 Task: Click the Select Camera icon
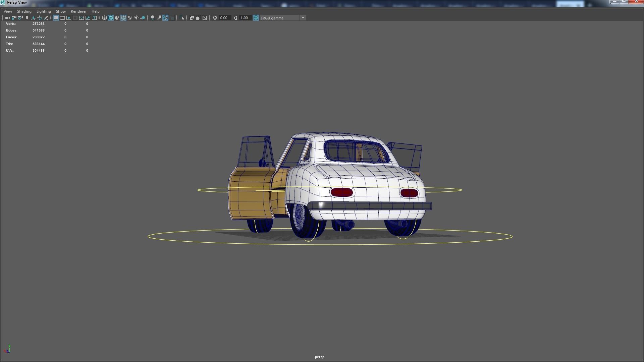[x=7, y=18]
